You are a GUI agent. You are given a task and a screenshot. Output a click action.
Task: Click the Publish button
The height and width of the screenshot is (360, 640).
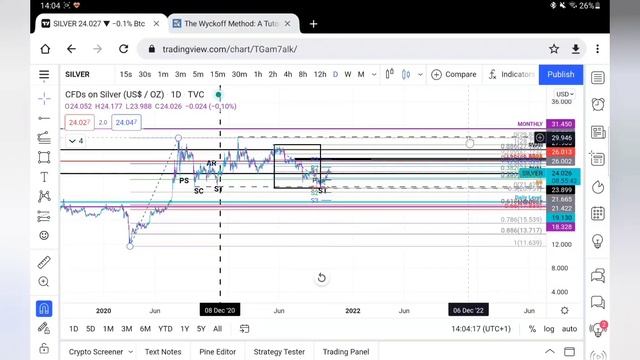[561, 75]
